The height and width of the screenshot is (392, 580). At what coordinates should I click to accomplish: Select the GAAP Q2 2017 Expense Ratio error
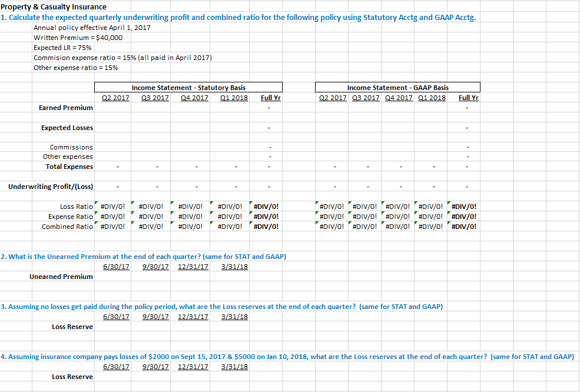[333, 216]
